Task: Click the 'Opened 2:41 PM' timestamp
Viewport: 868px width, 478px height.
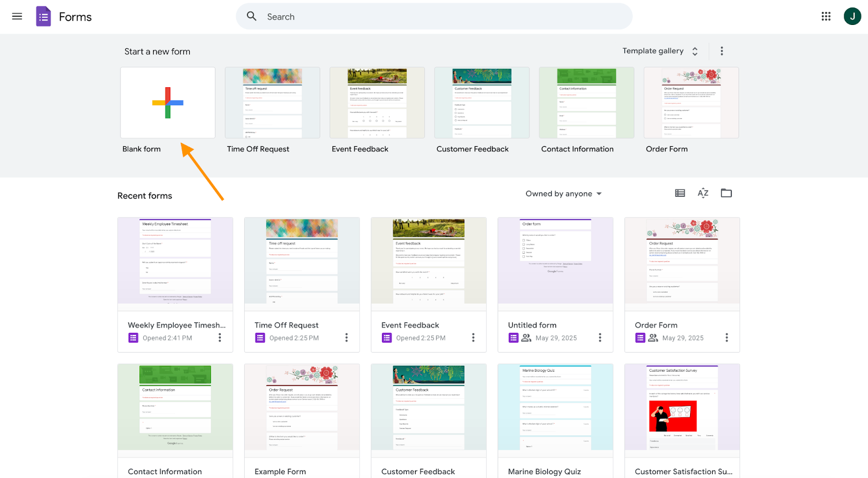Action: [167, 338]
